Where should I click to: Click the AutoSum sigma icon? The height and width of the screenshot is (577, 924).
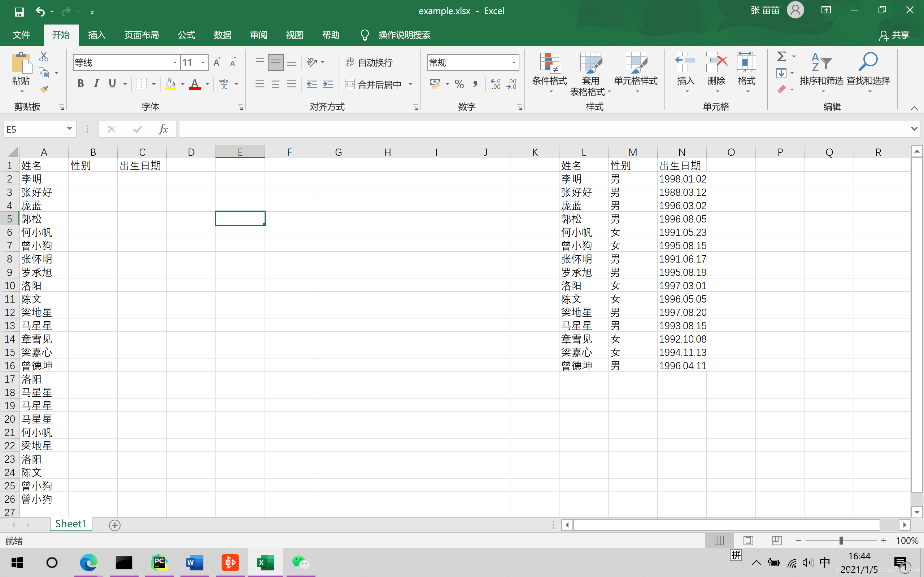pyautogui.click(x=781, y=57)
